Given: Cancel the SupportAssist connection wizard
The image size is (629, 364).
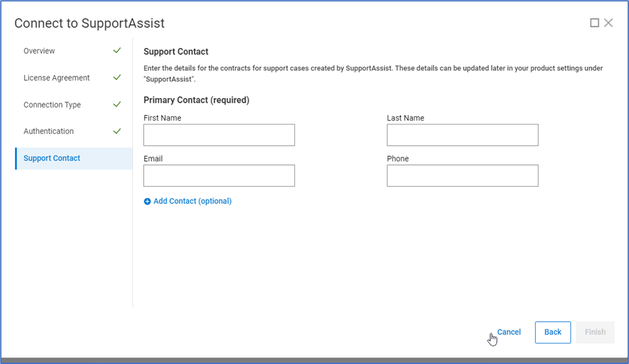Looking at the screenshot, I should click(509, 332).
